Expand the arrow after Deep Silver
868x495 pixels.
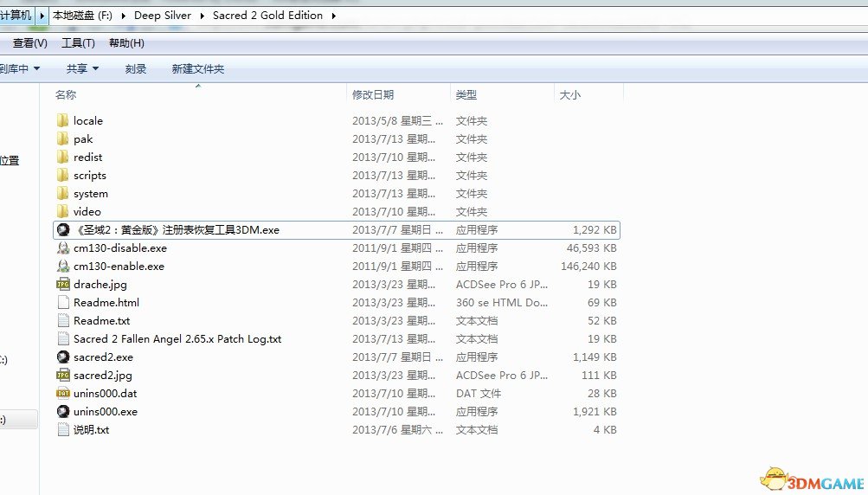[x=202, y=16]
